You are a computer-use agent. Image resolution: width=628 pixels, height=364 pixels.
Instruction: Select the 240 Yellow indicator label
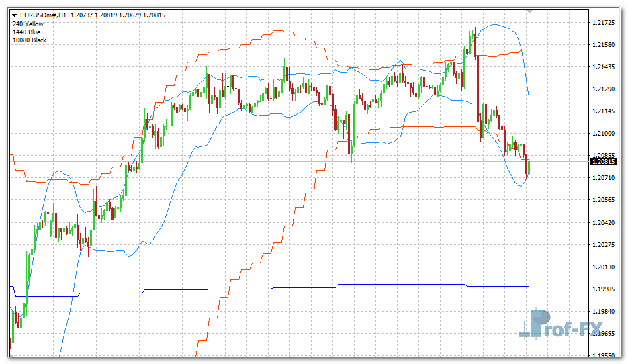click(x=28, y=24)
